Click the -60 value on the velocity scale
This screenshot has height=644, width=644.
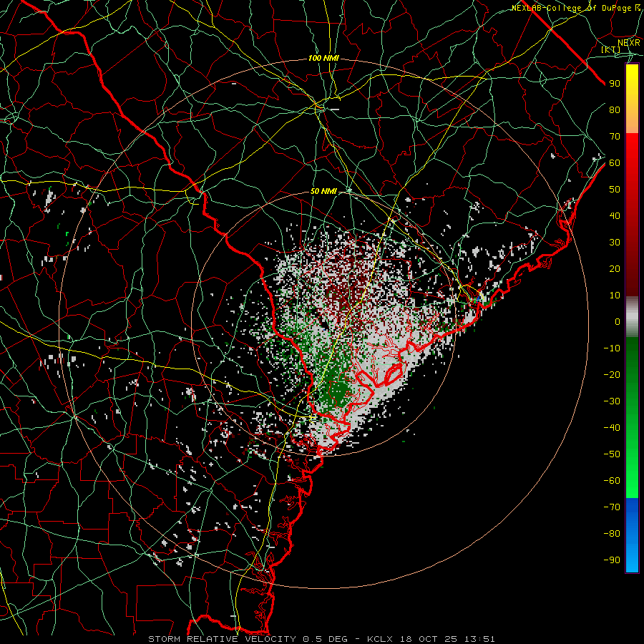point(612,481)
